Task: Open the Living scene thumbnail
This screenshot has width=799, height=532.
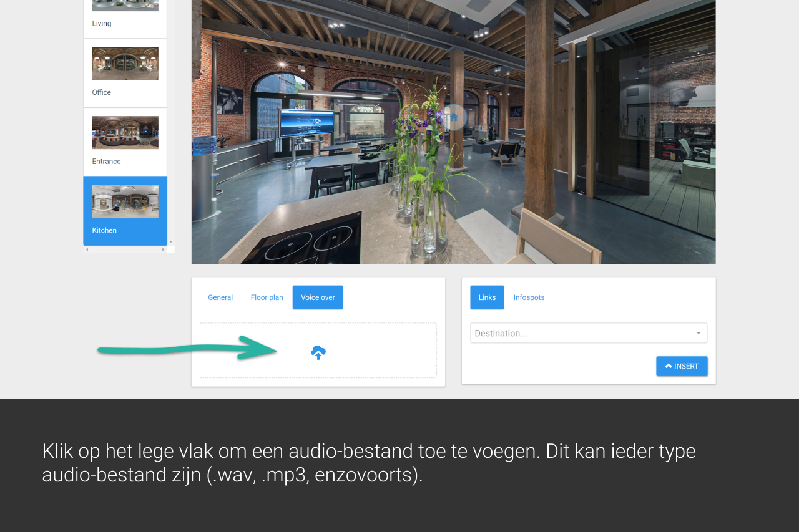Action: (x=125, y=6)
